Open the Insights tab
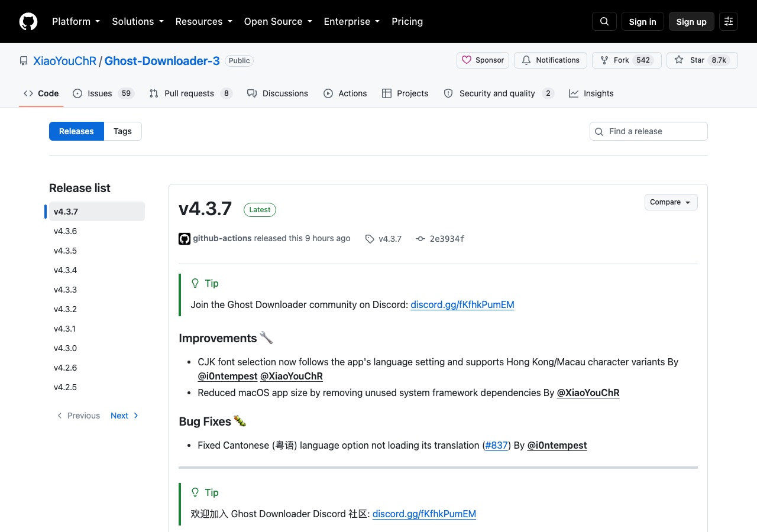Screen dimensions: 757x532 point(591,93)
